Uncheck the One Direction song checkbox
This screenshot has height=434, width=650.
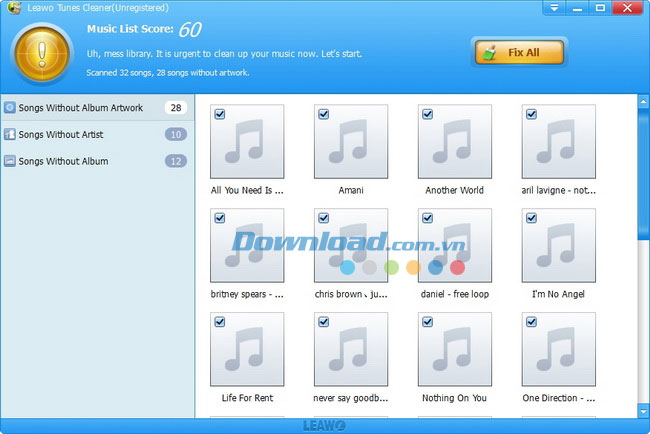531,322
